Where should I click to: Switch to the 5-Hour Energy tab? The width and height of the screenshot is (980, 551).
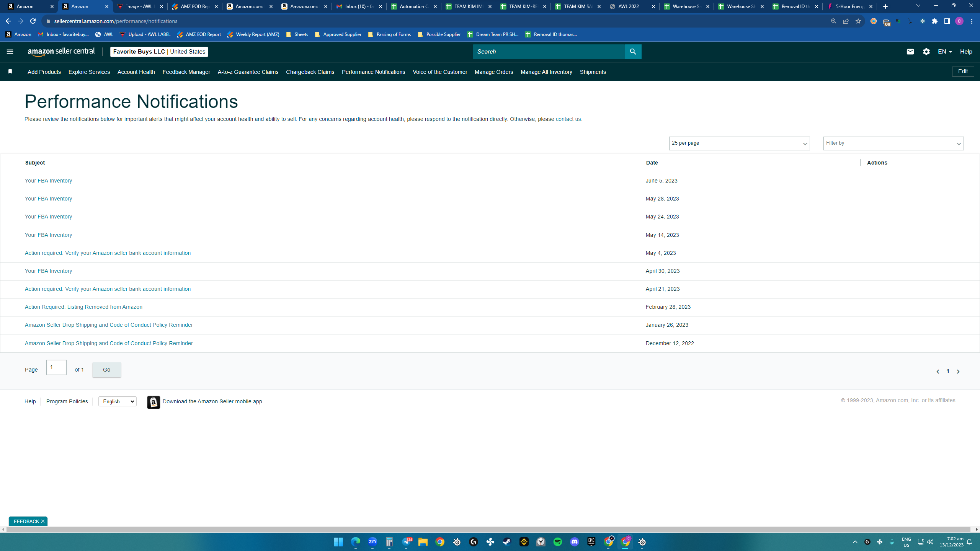pyautogui.click(x=849, y=7)
